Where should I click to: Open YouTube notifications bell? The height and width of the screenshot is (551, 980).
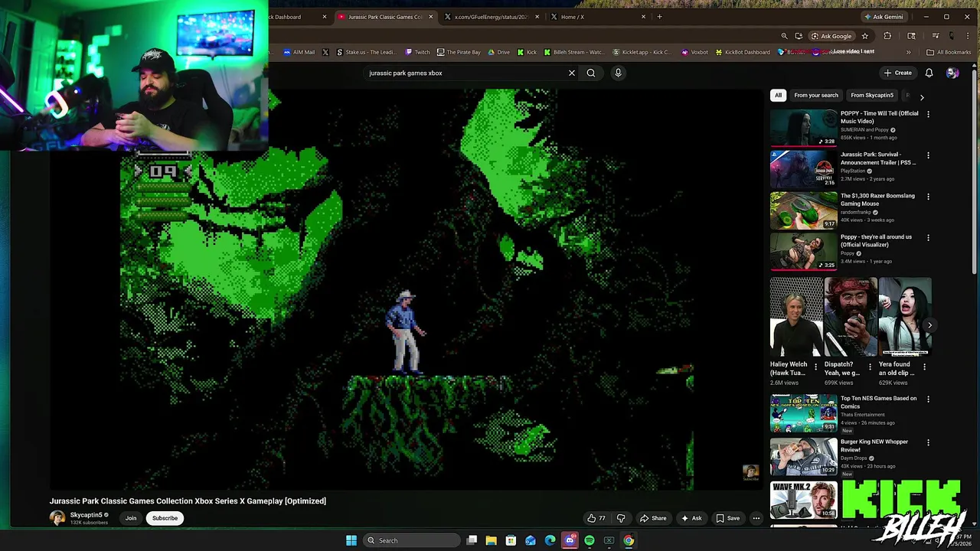(x=929, y=73)
